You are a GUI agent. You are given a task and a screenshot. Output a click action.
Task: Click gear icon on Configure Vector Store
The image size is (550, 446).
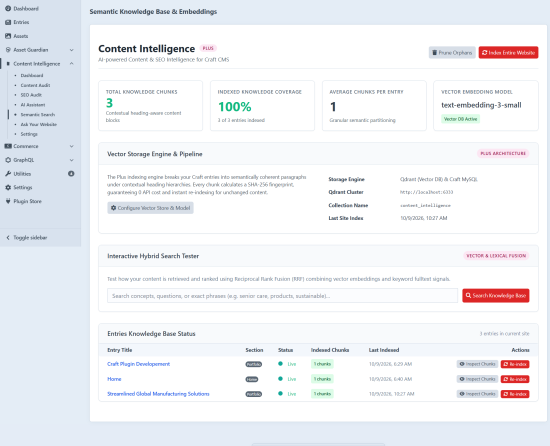(113, 208)
